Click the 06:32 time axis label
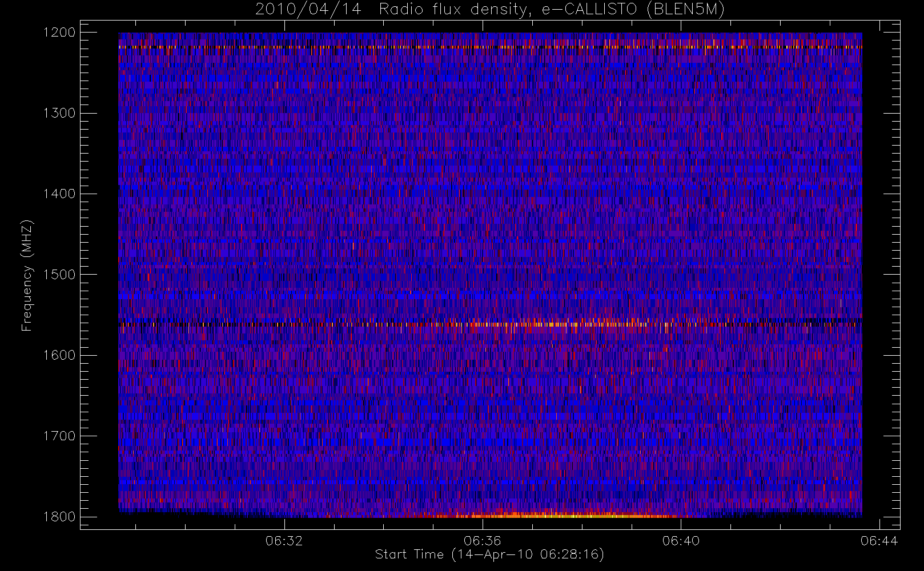Viewport: 924px width, 571px height. tap(284, 541)
